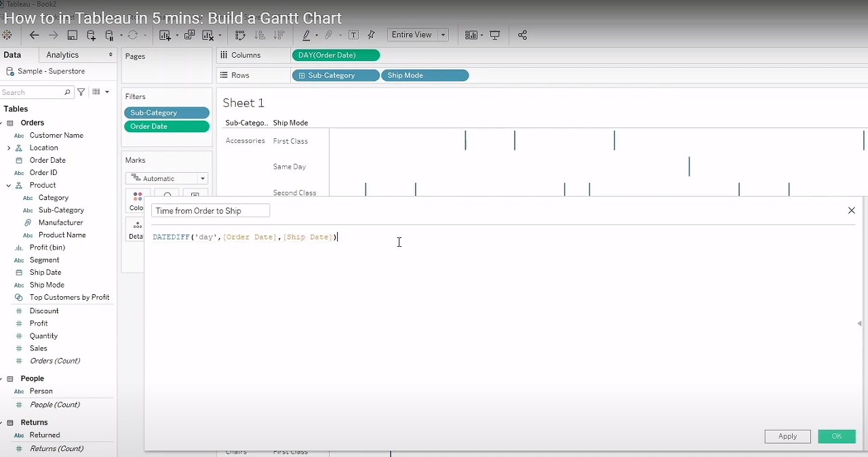Switch to the Analytics tab
868x457 pixels.
coord(62,55)
